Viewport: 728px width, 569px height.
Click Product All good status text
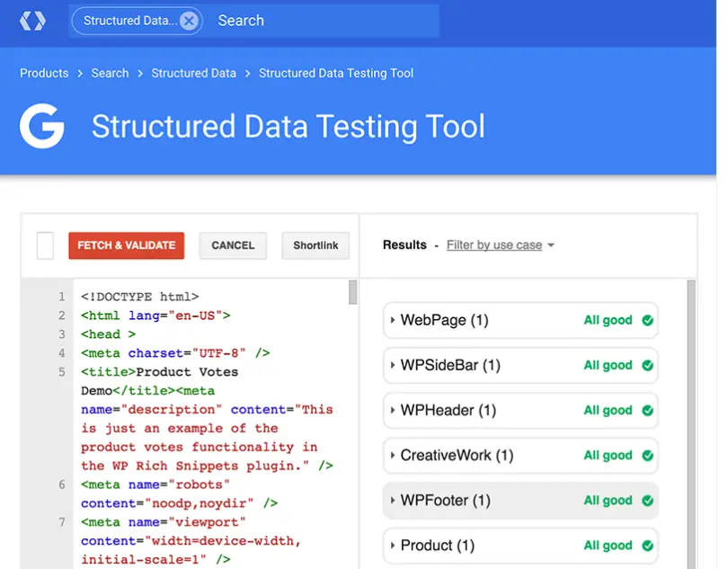(608, 546)
